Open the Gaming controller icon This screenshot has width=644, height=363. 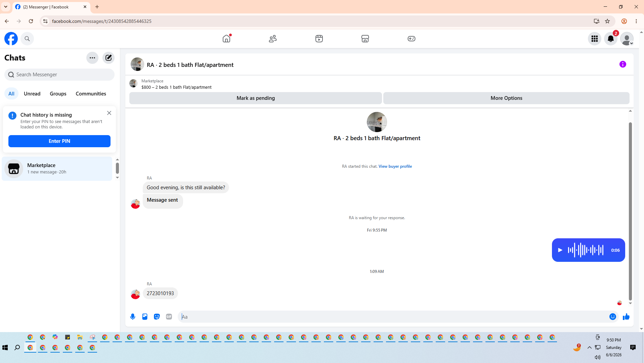click(412, 39)
